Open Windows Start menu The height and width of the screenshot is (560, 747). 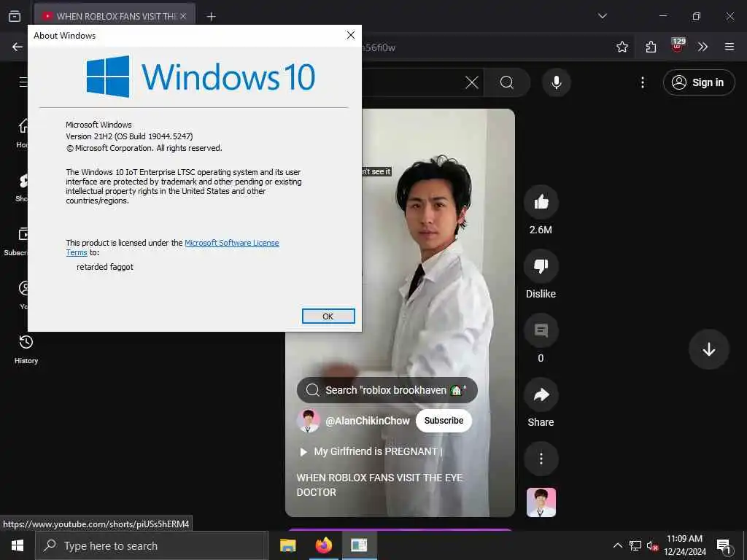click(x=18, y=545)
